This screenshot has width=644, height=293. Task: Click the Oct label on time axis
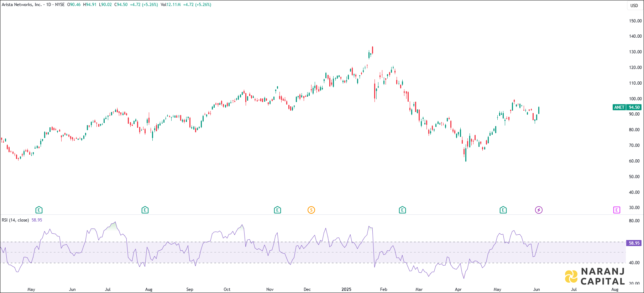[x=227, y=289]
